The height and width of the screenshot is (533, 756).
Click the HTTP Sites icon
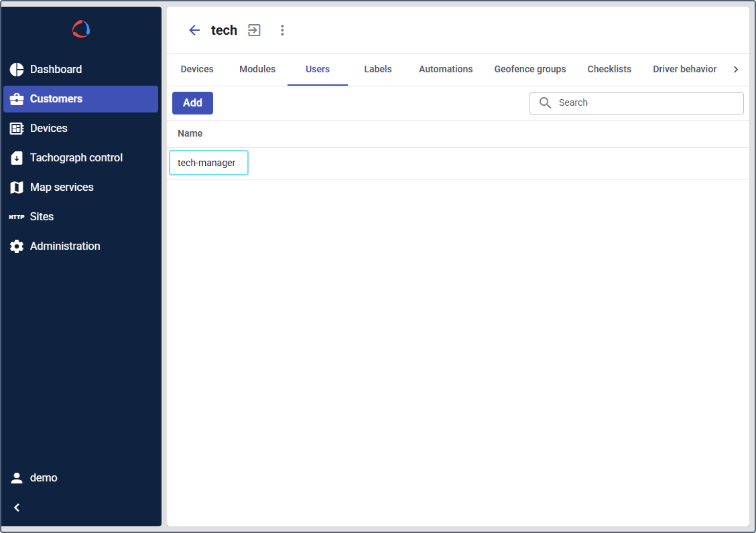click(x=17, y=217)
